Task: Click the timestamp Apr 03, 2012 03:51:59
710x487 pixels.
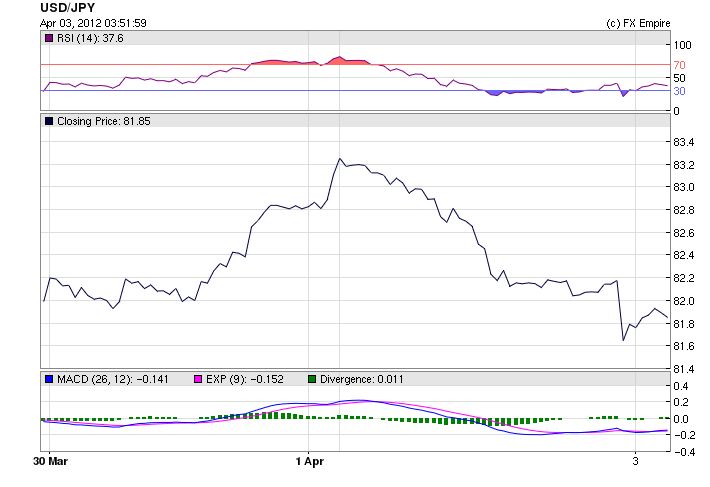Action: (93, 23)
